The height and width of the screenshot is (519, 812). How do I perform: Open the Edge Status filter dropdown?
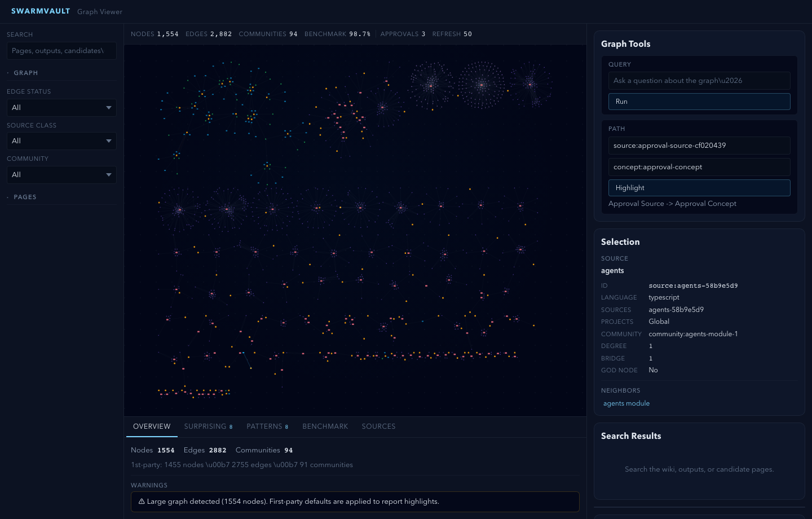[x=61, y=108]
